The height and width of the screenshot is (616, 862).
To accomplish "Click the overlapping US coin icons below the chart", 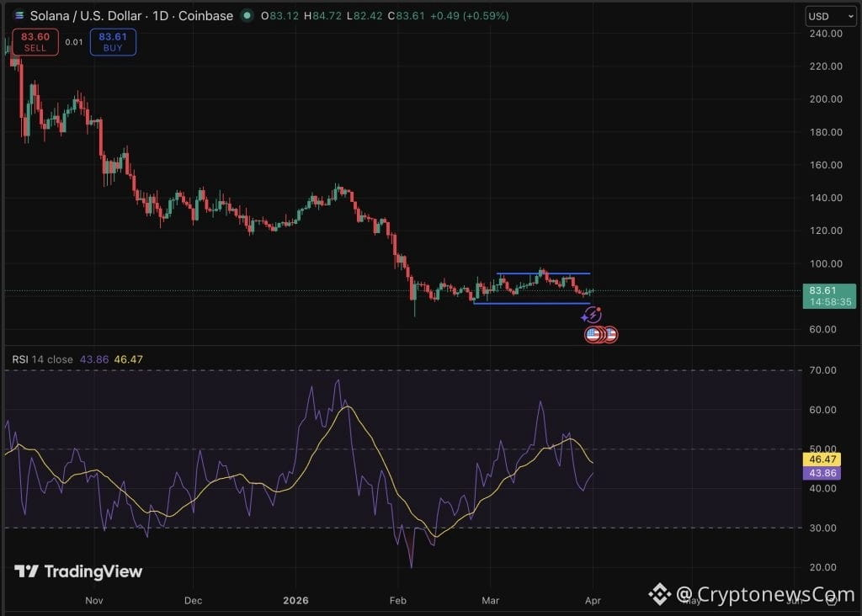I will [599, 334].
